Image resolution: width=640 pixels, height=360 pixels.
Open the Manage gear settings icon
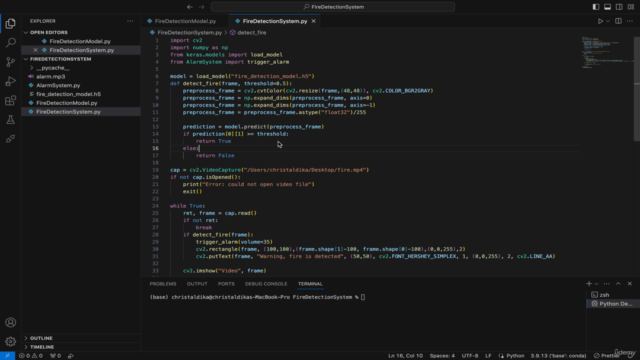11,341
